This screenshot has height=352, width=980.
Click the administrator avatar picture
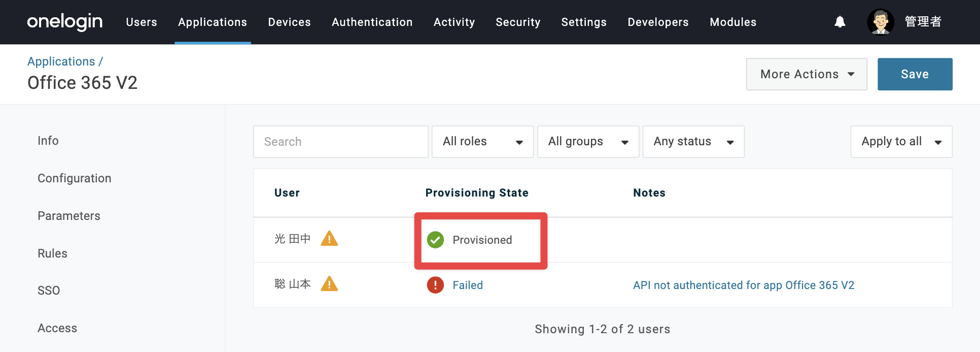(881, 22)
